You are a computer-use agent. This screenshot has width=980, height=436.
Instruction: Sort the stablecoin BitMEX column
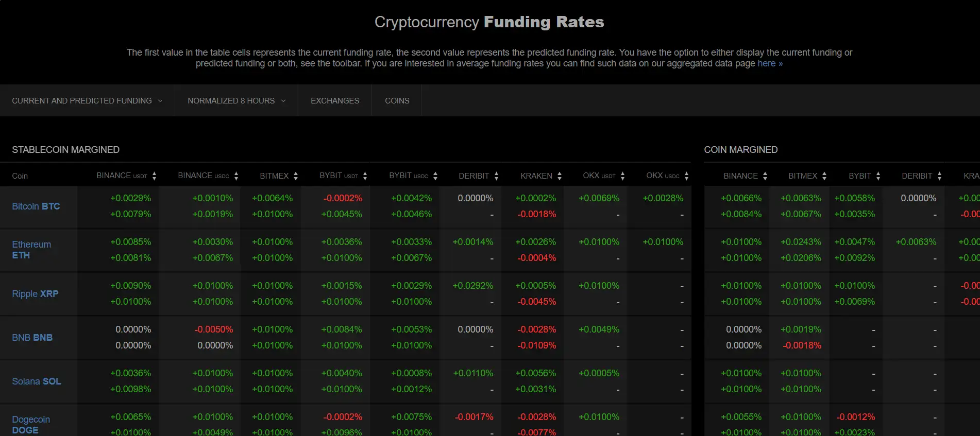tap(296, 176)
